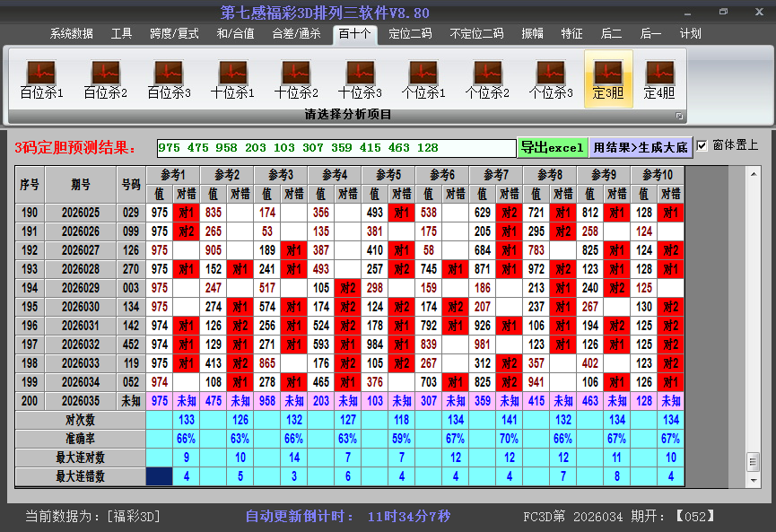
Task: Click the 导出excel button
Action: click(x=552, y=147)
